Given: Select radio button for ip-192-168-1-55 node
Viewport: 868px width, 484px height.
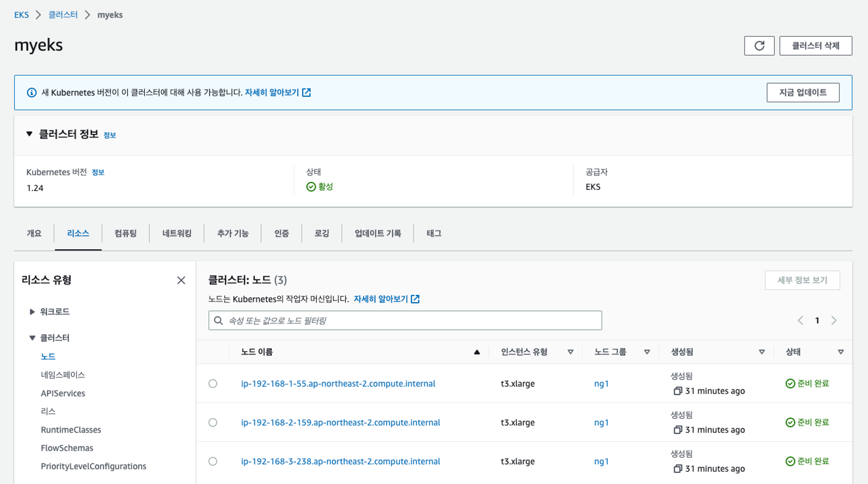Looking at the screenshot, I should [213, 384].
